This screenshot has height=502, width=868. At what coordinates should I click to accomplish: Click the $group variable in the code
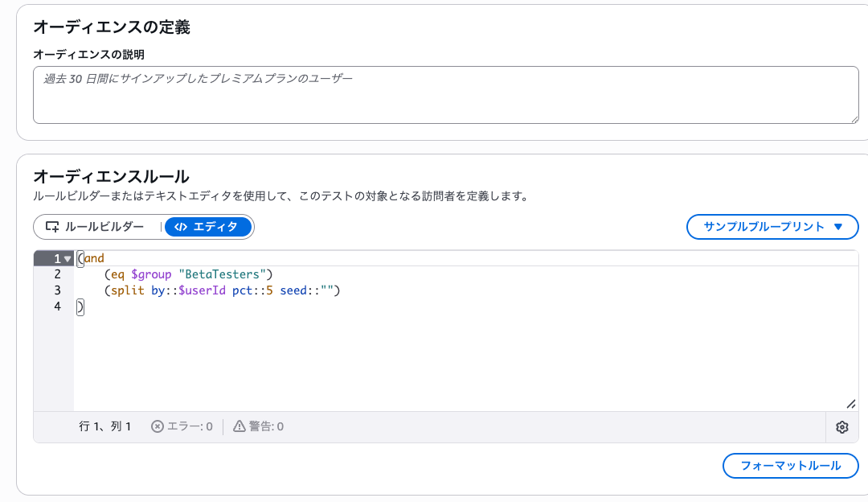pos(151,275)
